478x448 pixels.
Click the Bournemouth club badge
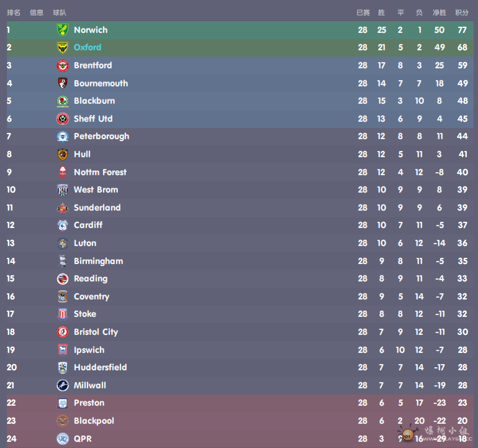tap(63, 83)
